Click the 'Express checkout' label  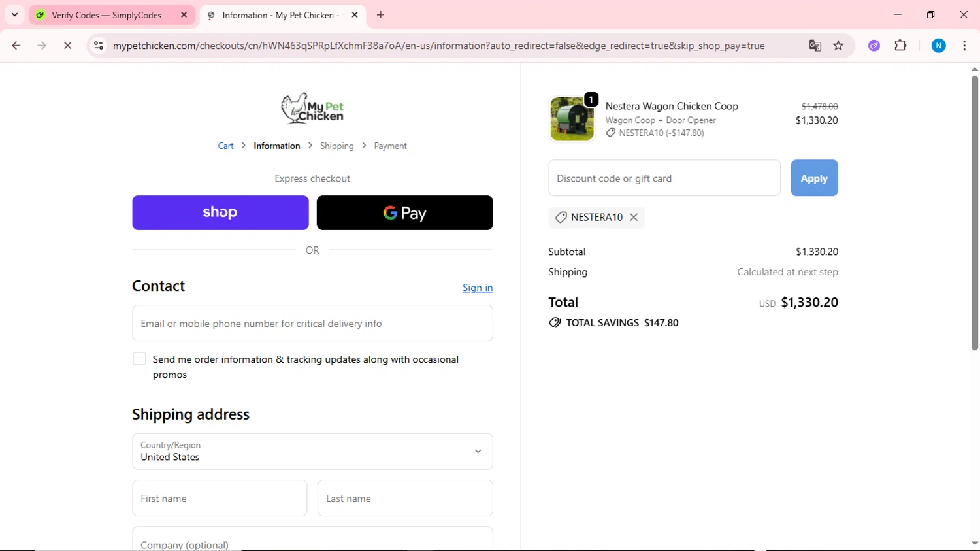pos(312,178)
